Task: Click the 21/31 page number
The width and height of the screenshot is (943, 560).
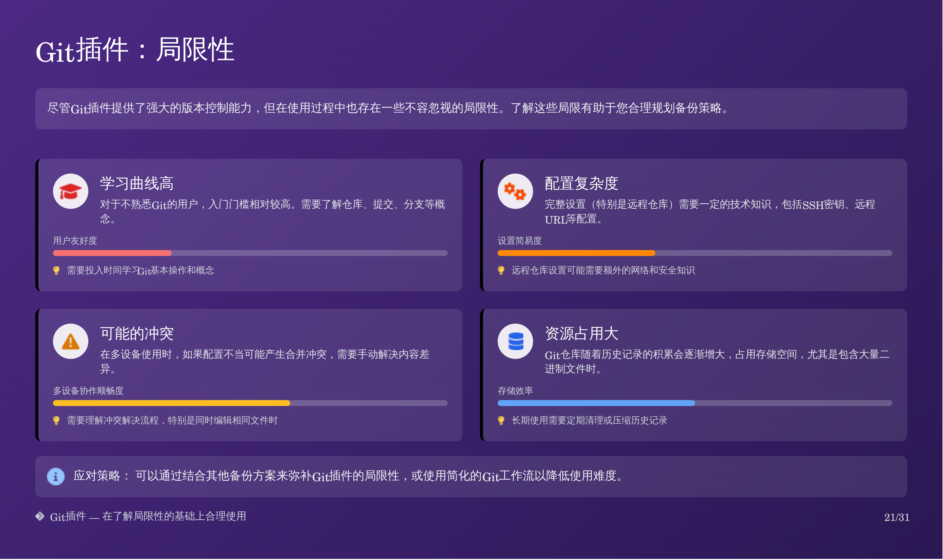Action: coord(897,517)
